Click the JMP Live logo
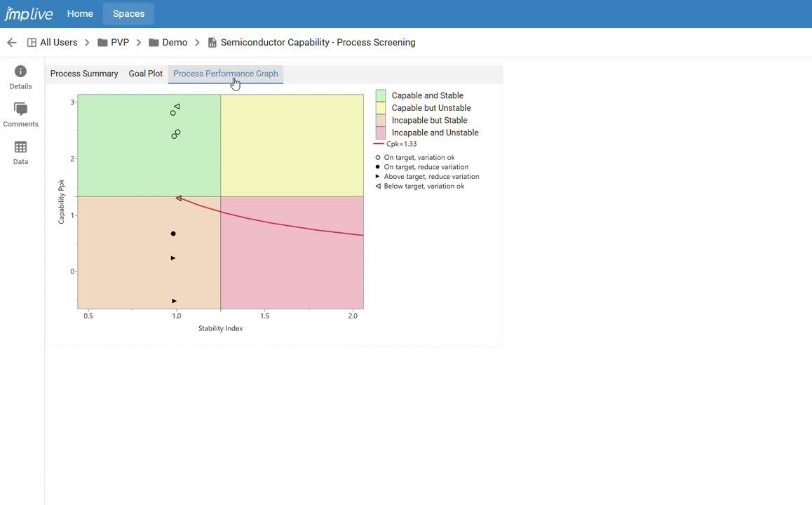Viewport: 812px width, 505px height. coord(29,14)
